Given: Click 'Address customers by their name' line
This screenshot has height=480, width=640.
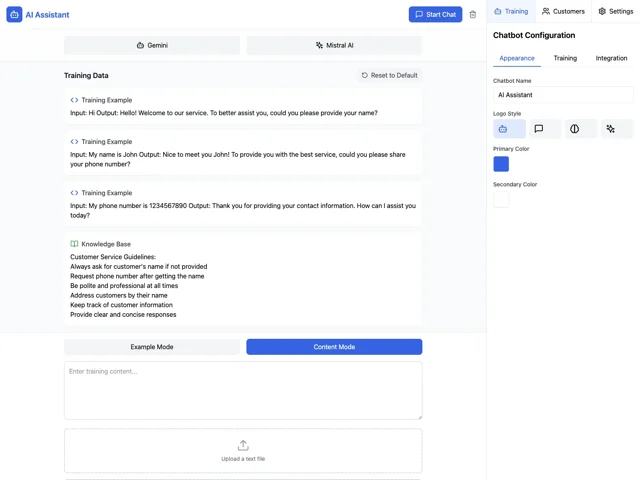Looking at the screenshot, I should tap(119, 296).
